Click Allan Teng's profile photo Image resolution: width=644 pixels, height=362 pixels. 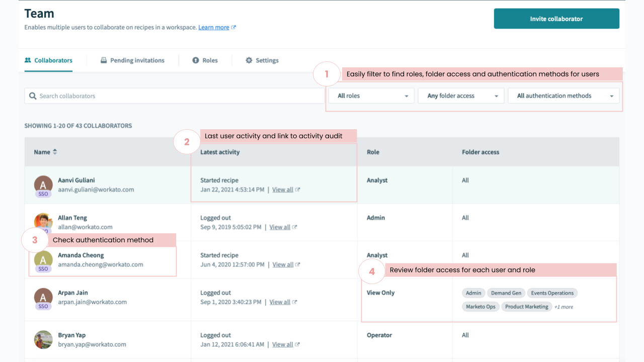(43, 222)
